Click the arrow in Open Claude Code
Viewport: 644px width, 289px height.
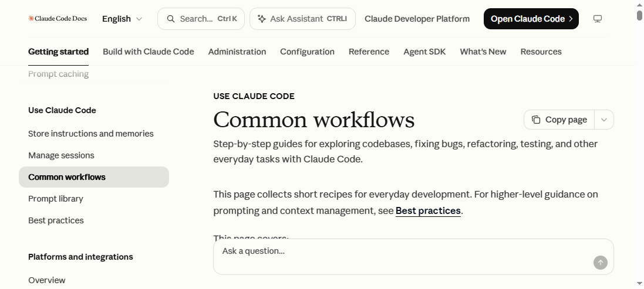(x=571, y=19)
